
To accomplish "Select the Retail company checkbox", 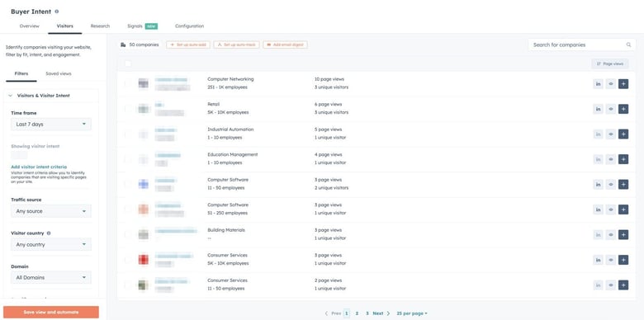I will (x=128, y=109).
